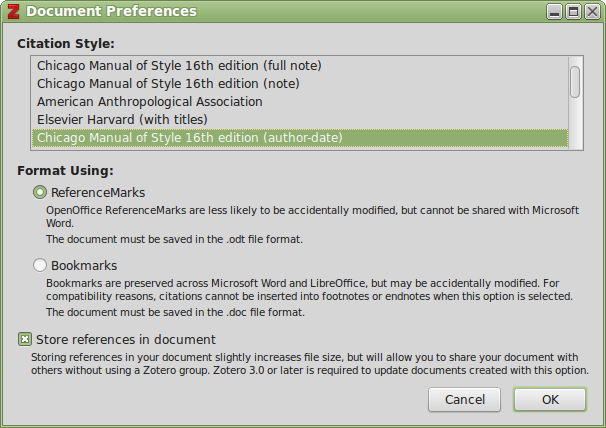The image size is (606, 428).
Task: Click the citation style list scrollbar thumb
Action: (x=575, y=82)
